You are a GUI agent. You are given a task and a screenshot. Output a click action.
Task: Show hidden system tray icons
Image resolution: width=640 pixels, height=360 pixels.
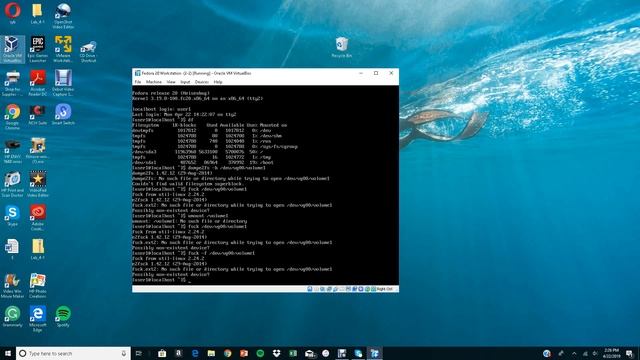(x=574, y=353)
